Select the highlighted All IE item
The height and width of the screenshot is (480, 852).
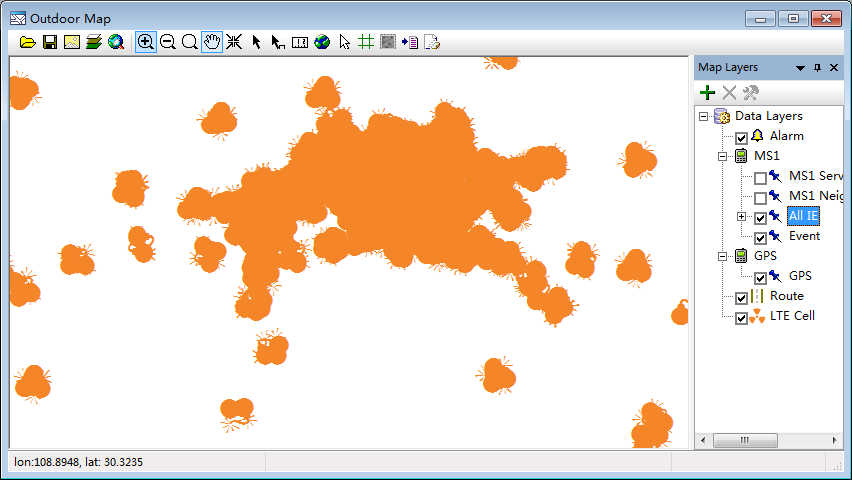[804, 216]
